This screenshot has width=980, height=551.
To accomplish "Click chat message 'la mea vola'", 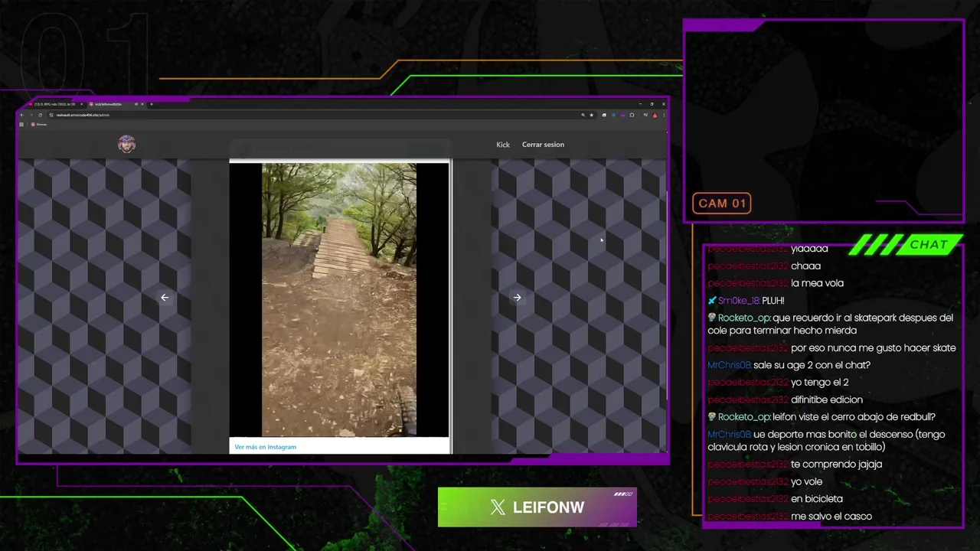I will [x=776, y=283].
